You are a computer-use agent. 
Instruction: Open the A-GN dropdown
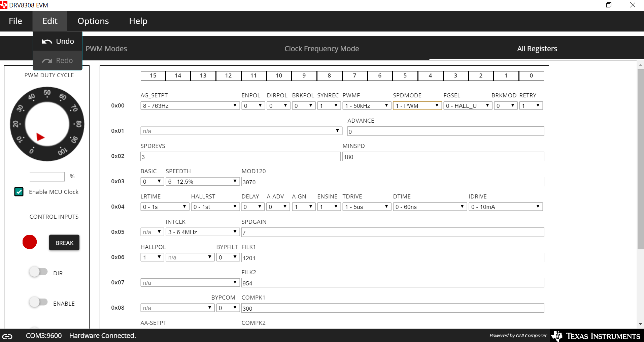tap(304, 207)
